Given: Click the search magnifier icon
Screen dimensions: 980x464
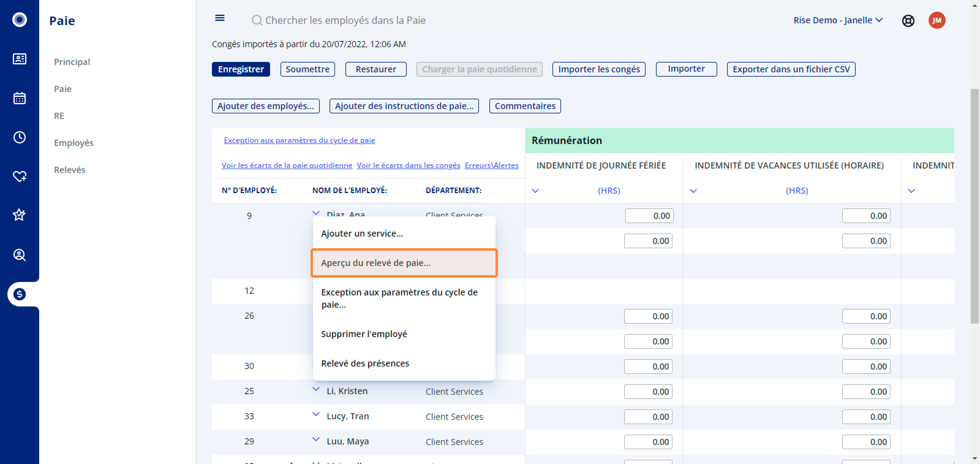Looking at the screenshot, I should coord(257,20).
